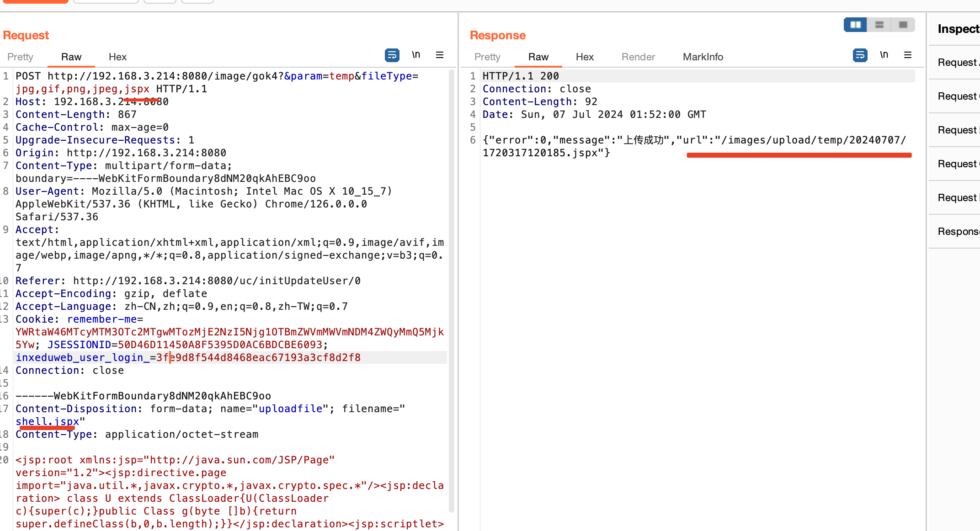Select the single-pane tabbed layout icon
The height and width of the screenshot is (531, 980).
pos(903,25)
